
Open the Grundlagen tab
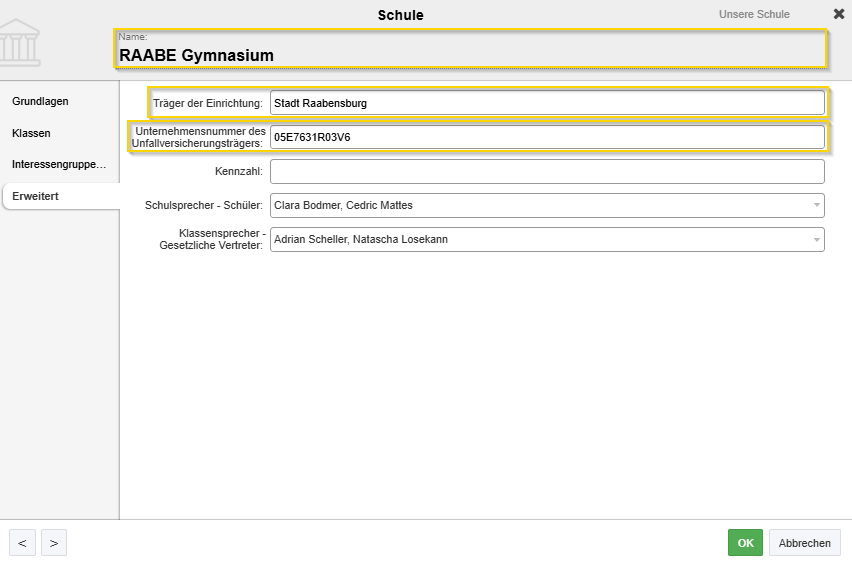coord(40,101)
